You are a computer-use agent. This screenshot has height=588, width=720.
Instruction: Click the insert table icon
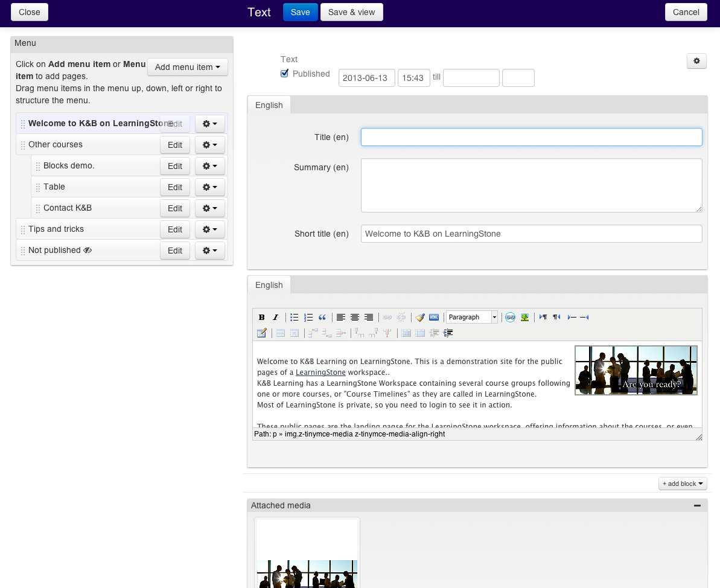pos(262,333)
